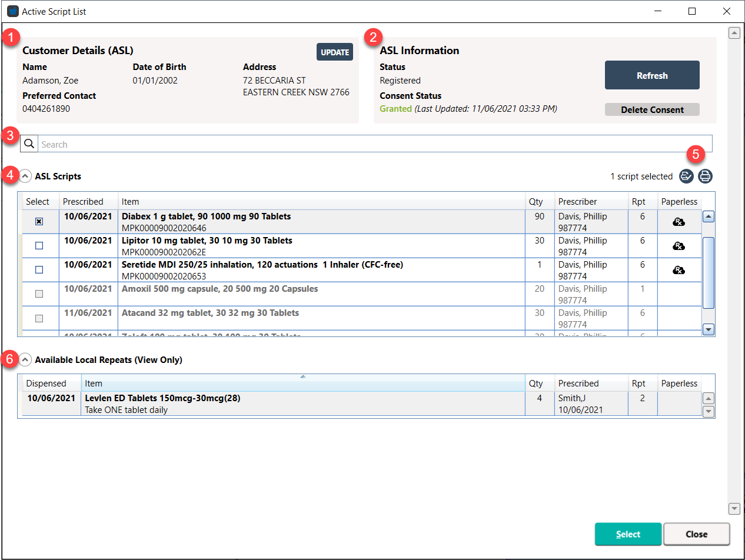The width and height of the screenshot is (745, 560).
Task: Collapse the Available Local Repeats section
Action: (x=25, y=359)
